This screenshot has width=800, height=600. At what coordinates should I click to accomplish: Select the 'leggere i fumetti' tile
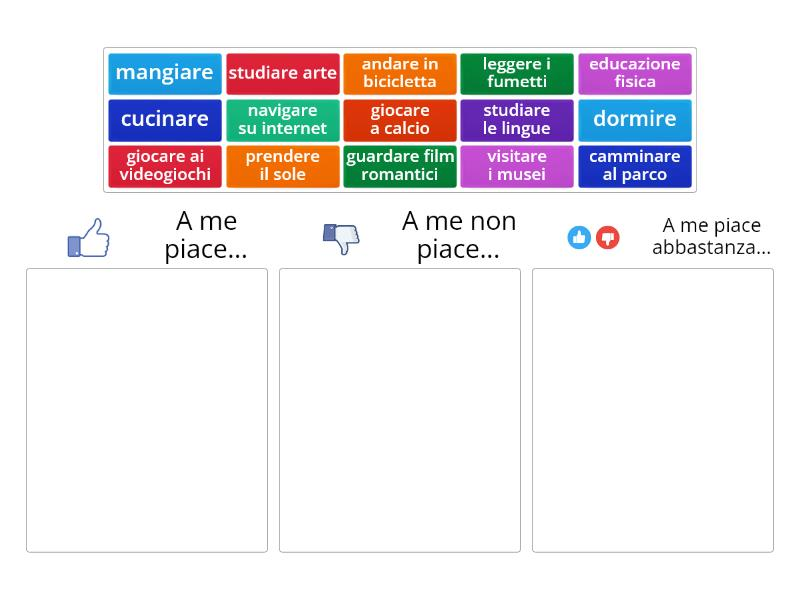pos(517,73)
